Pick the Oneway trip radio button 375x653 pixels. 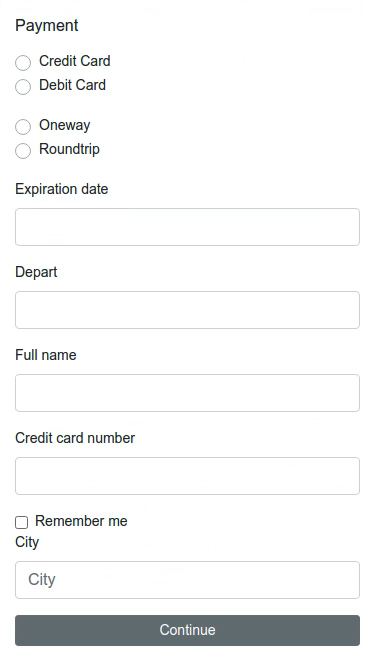[23, 127]
